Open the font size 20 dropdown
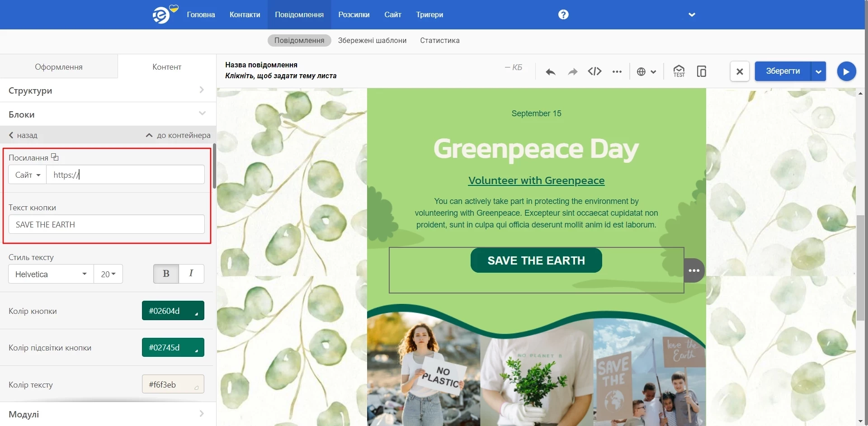The image size is (868, 426). [108, 274]
